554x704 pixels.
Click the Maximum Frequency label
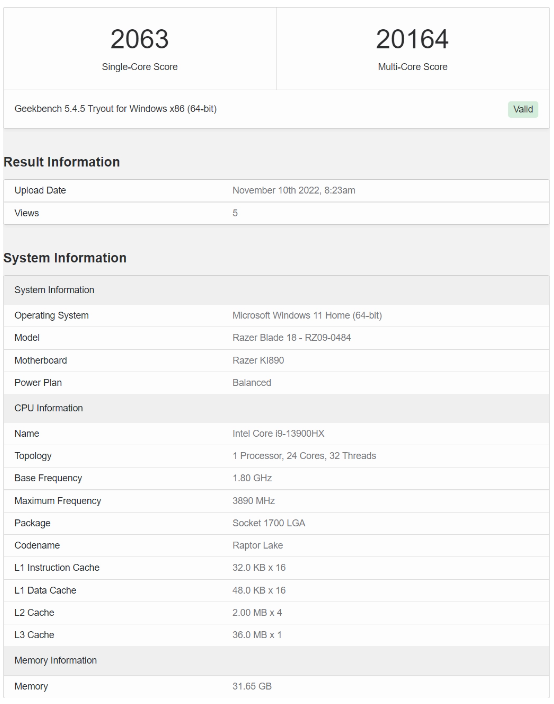(x=57, y=501)
